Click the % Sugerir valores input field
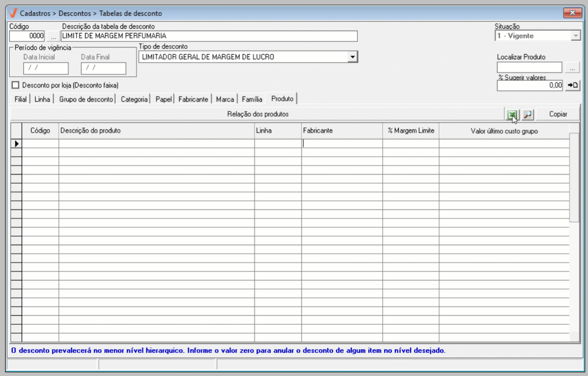This screenshot has width=588, height=376. pos(529,85)
